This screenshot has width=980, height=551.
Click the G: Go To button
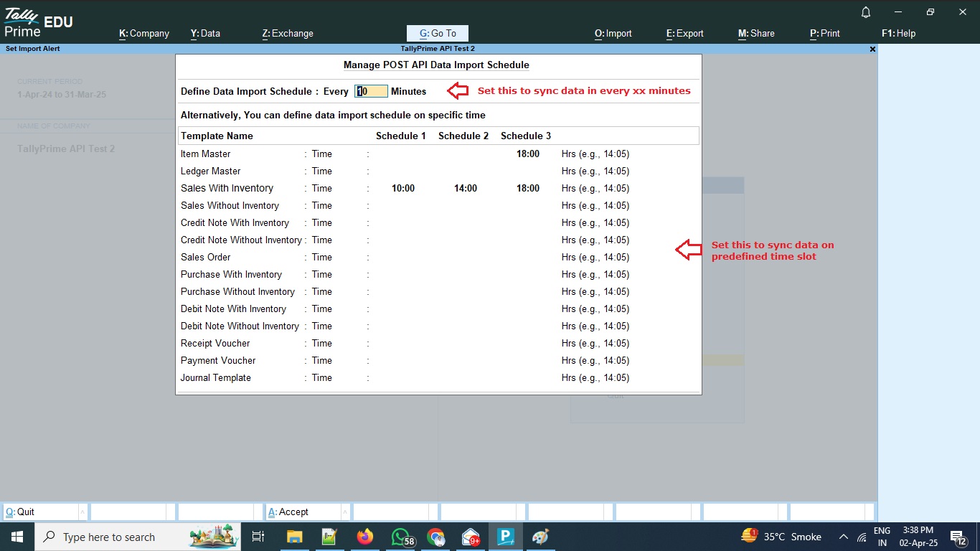click(438, 33)
